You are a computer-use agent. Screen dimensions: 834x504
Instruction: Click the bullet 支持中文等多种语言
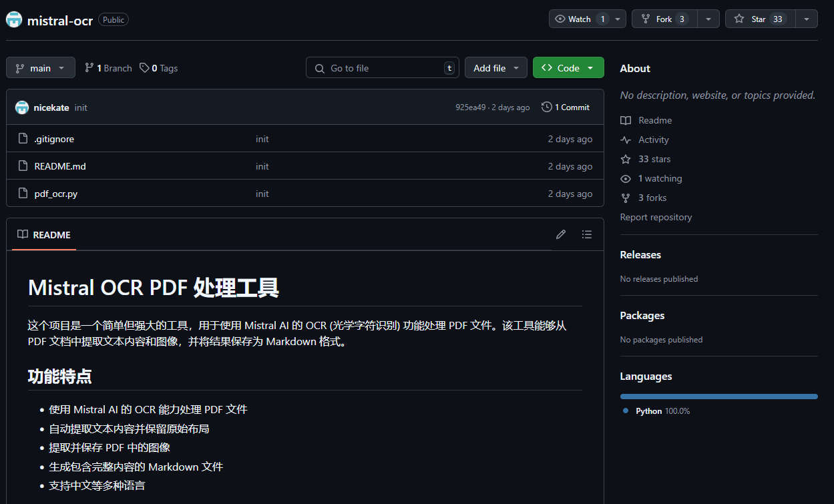click(97, 485)
